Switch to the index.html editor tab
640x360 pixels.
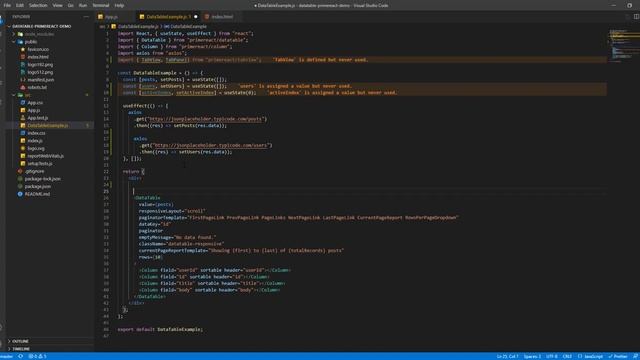tap(222, 17)
